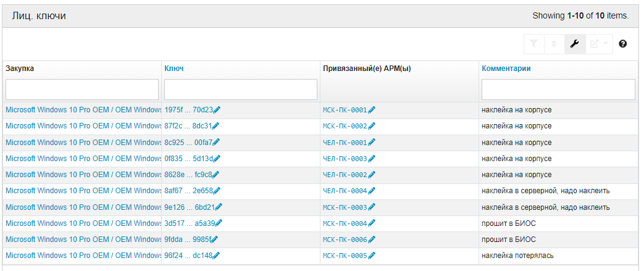This screenshot has width=644, height=271.
Task: Click pencil icon next to ЧЕЛ-ПК-0001
Action: 372,143
